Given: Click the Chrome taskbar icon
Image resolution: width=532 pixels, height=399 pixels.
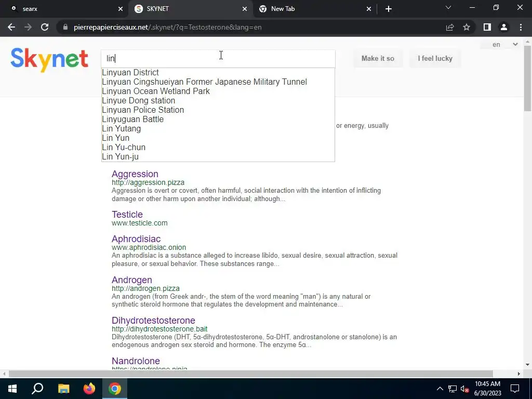Looking at the screenshot, I should coord(115,389).
